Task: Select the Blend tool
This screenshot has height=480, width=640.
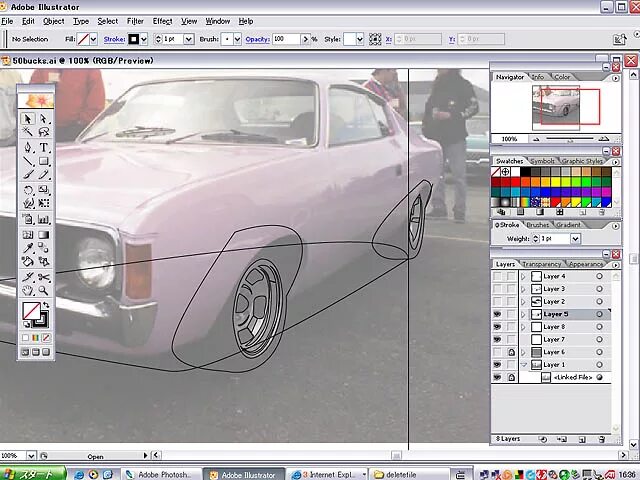Action: point(44,248)
